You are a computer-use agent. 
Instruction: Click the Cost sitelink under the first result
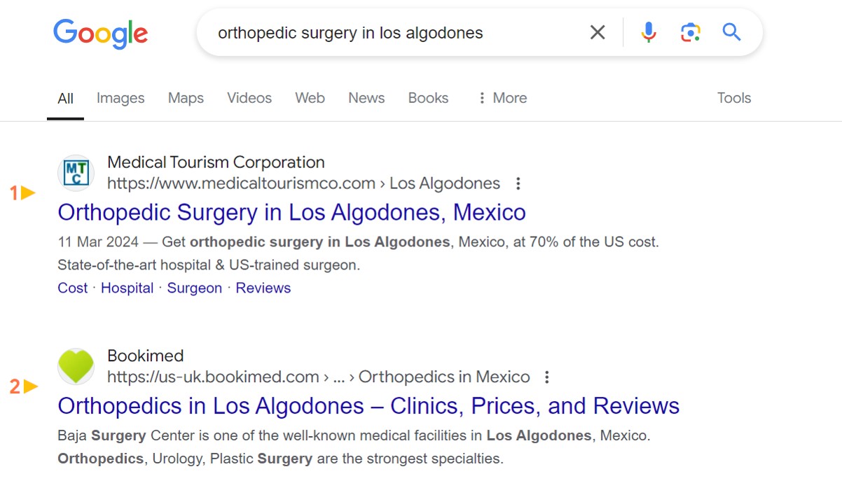(72, 288)
